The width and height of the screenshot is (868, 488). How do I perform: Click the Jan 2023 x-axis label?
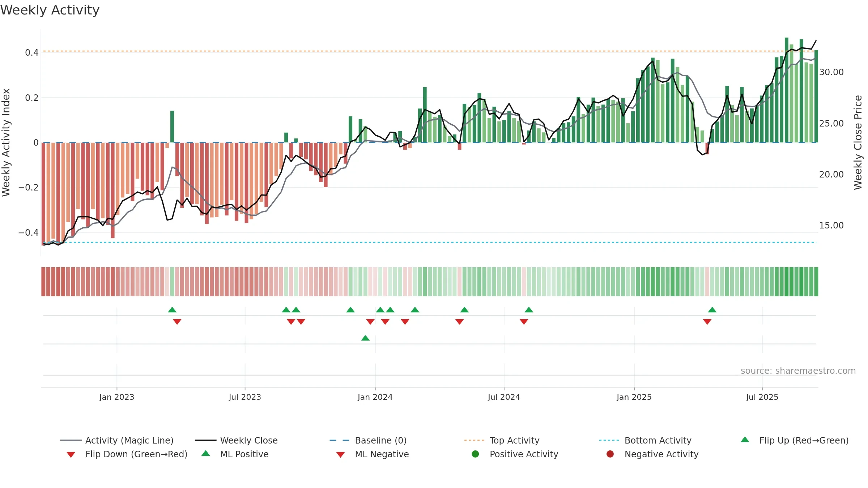click(117, 397)
